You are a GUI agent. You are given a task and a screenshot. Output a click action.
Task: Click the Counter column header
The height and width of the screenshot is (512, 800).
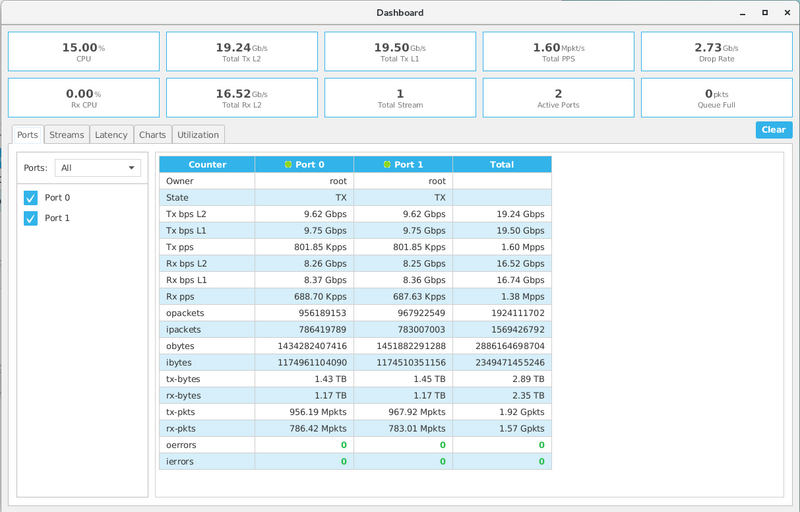(207, 165)
